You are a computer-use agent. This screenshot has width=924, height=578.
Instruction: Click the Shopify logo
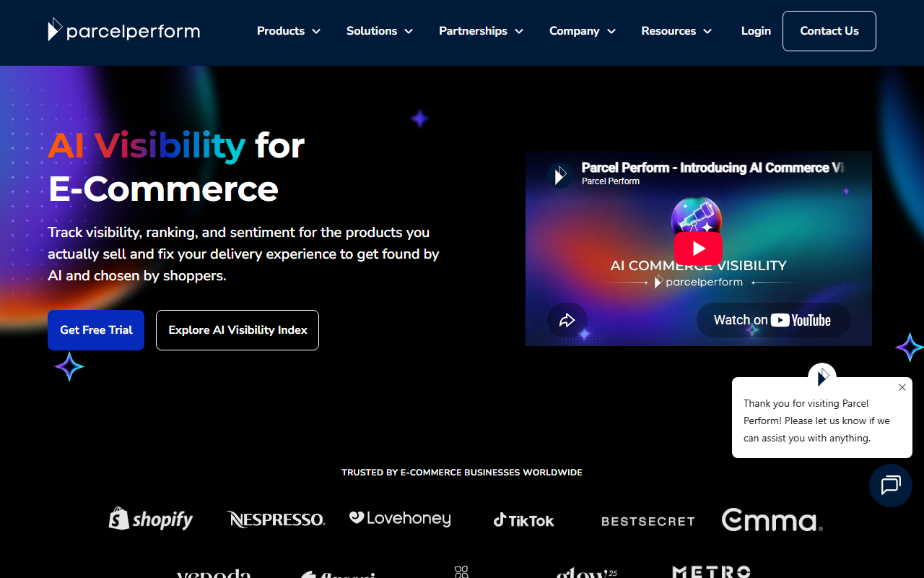pyautogui.click(x=151, y=519)
